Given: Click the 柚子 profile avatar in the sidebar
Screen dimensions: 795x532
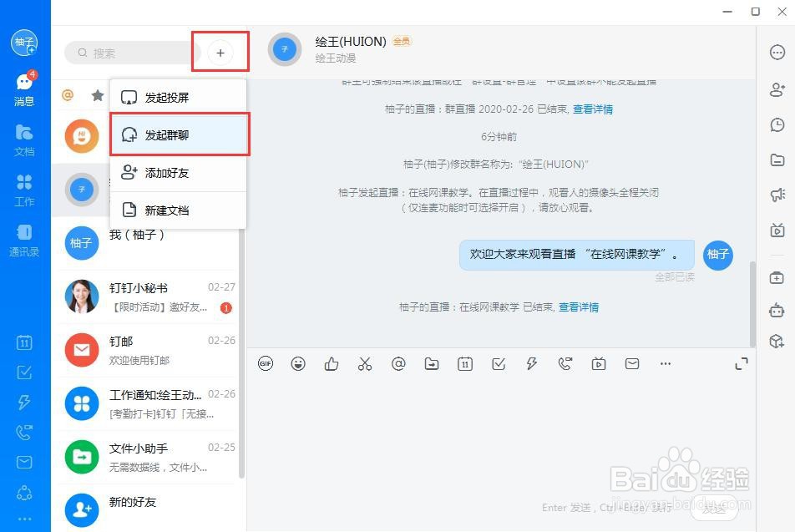Looking at the screenshot, I should [24, 43].
